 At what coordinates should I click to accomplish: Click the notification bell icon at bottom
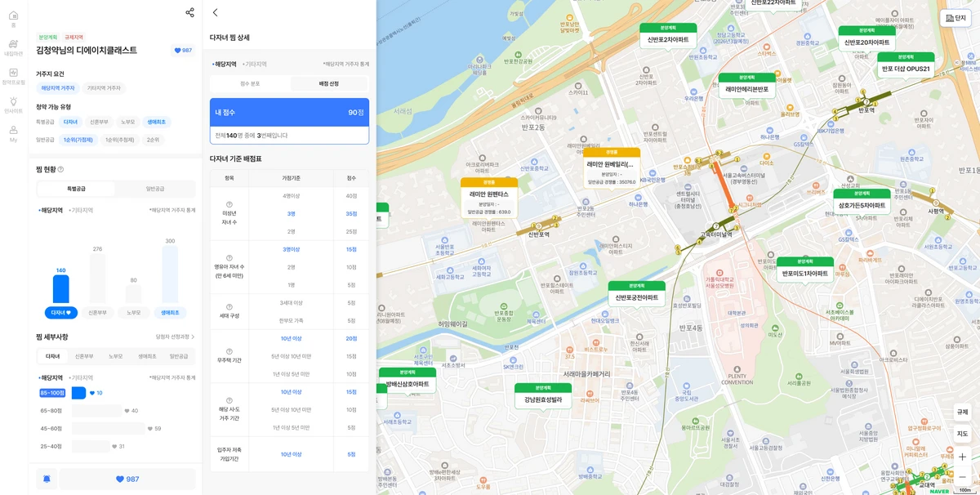(x=47, y=479)
